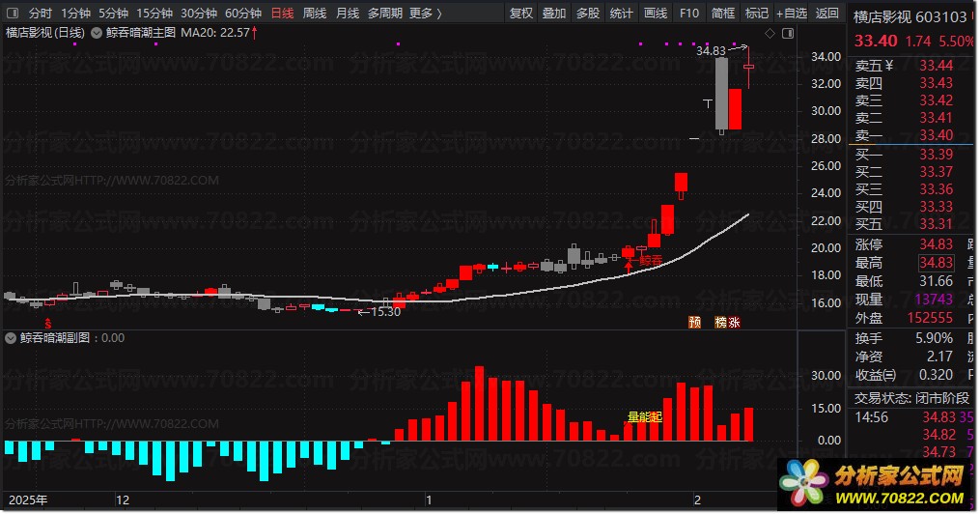Screen dimensions: 980x514
Task: Toggle the right panel layout icon
Action: 788,33
